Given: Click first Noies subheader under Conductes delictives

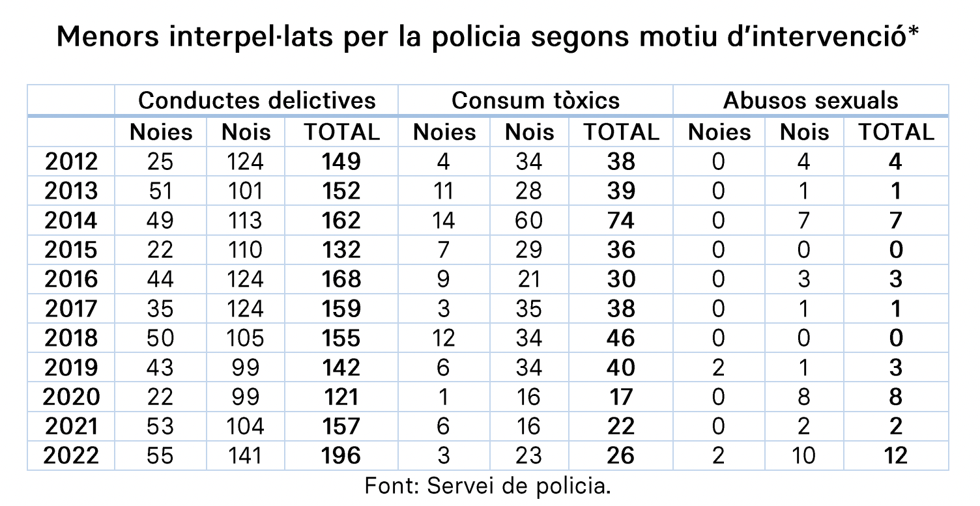Looking at the screenshot, I should 161,132.
